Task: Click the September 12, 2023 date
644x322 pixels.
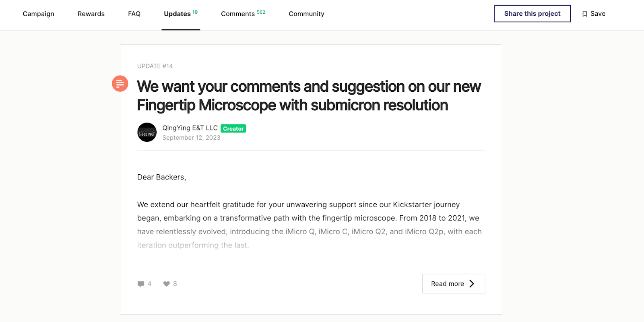Action: [191, 138]
